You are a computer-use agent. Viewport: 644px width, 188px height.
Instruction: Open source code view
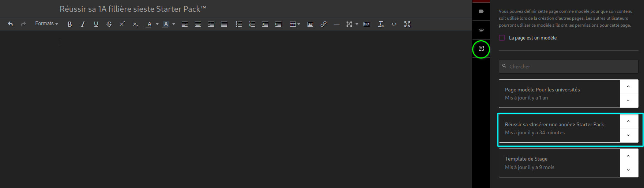coord(394,24)
